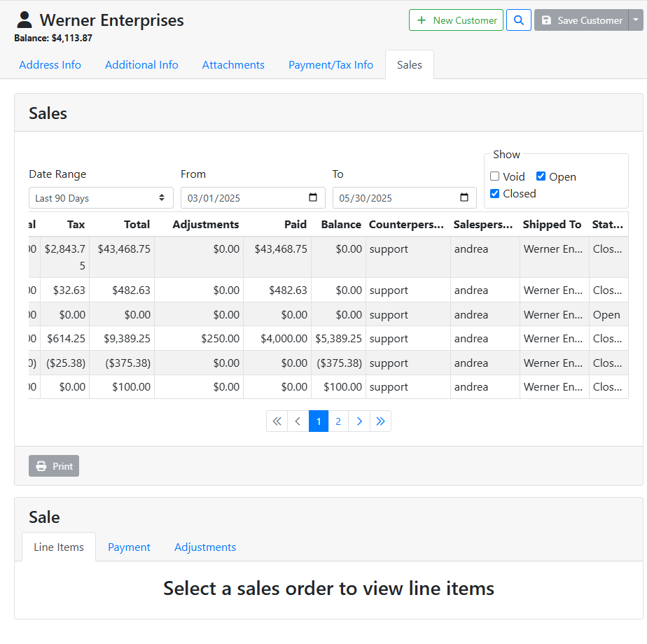Go to page 2 of sales results
This screenshot has width=647, height=644.
click(338, 421)
